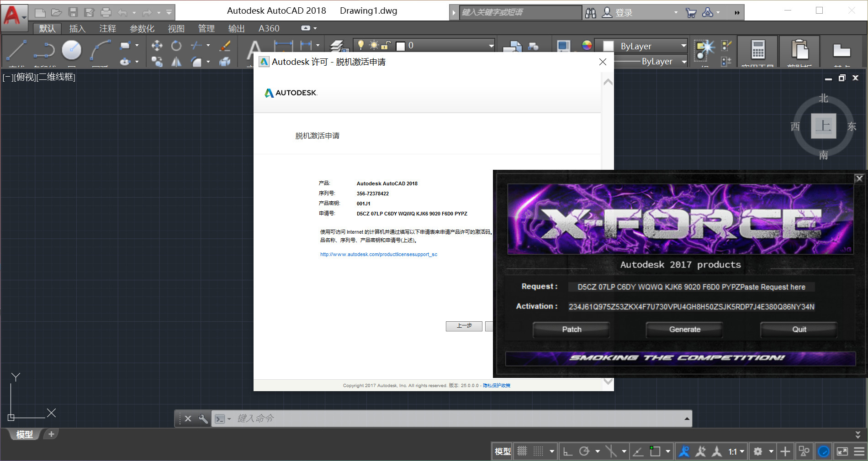The height and width of the screenshot is (461, 868).
Task: Click the Match Properties icon
Action: coord(563,46)
